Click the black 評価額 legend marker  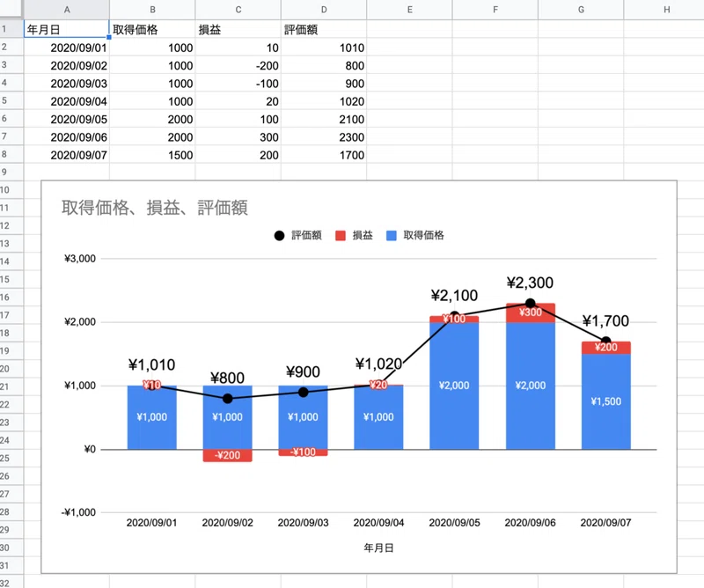pos(279,235)
